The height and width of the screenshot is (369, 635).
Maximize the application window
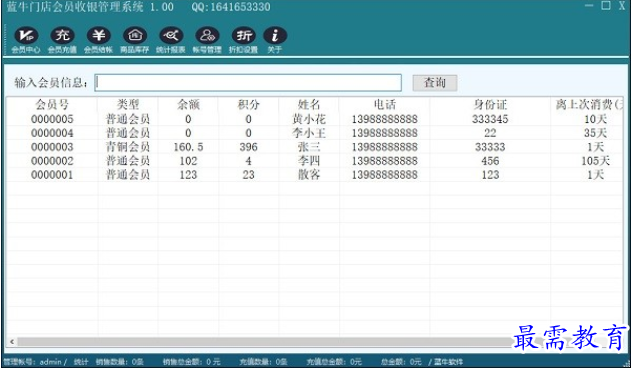click(606, 6)
